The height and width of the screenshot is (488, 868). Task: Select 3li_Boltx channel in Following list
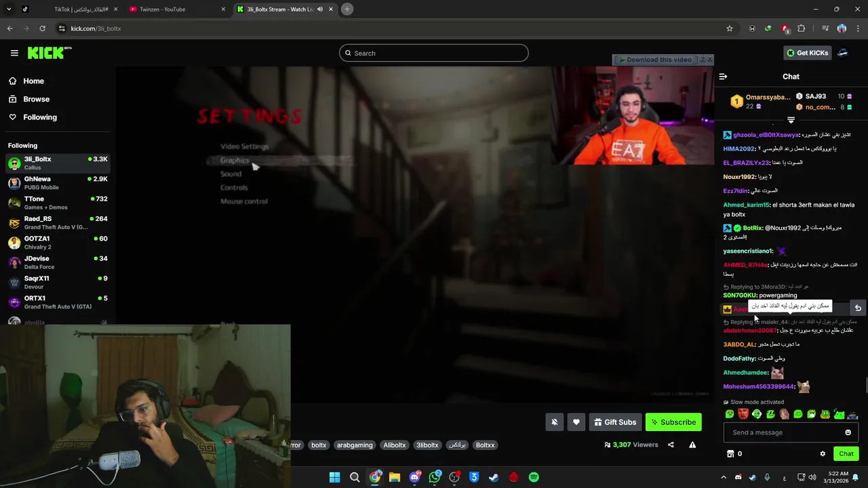[58, 163]
